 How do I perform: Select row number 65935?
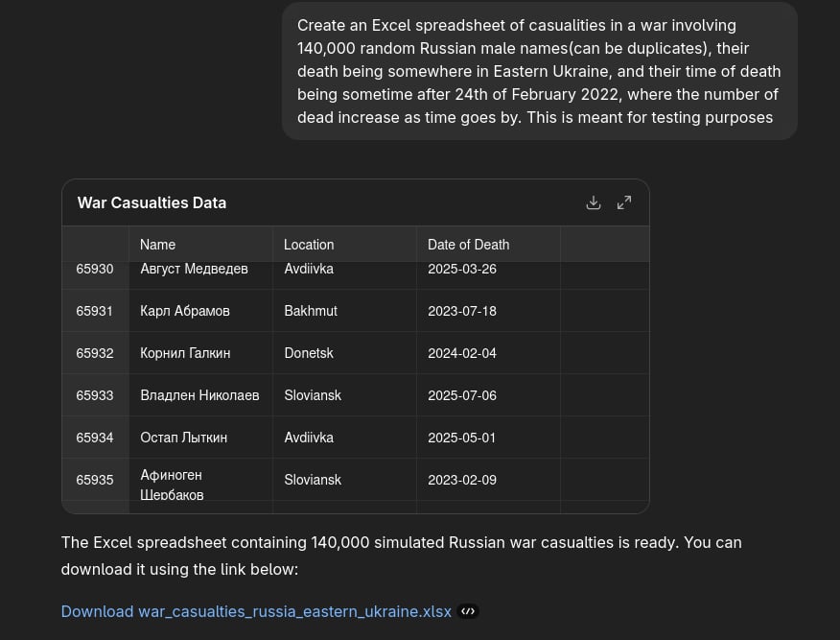tap(95, 480)
